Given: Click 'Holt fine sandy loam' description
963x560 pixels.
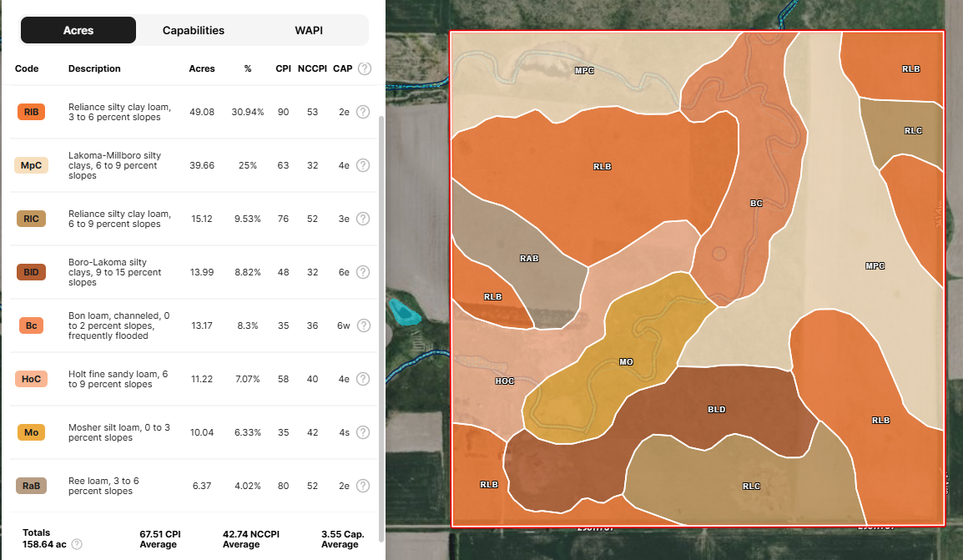Looking at the screenshot, I should tap(118, 379).
